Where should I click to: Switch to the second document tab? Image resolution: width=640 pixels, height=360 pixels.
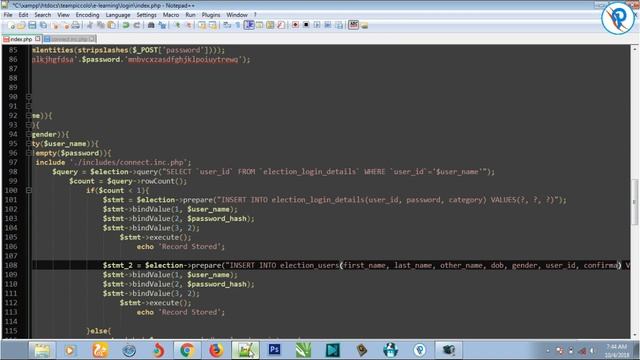(69, 39)
